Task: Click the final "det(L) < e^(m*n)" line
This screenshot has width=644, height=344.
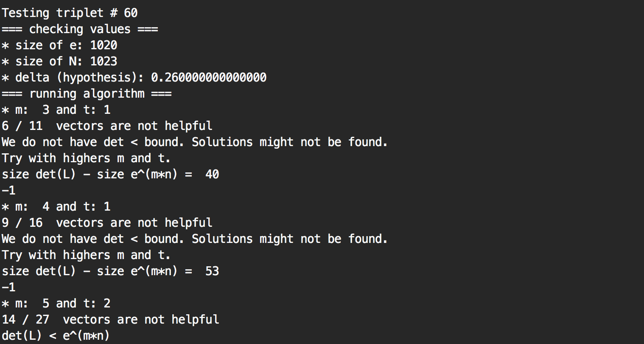Action: (x=56, y=336)
